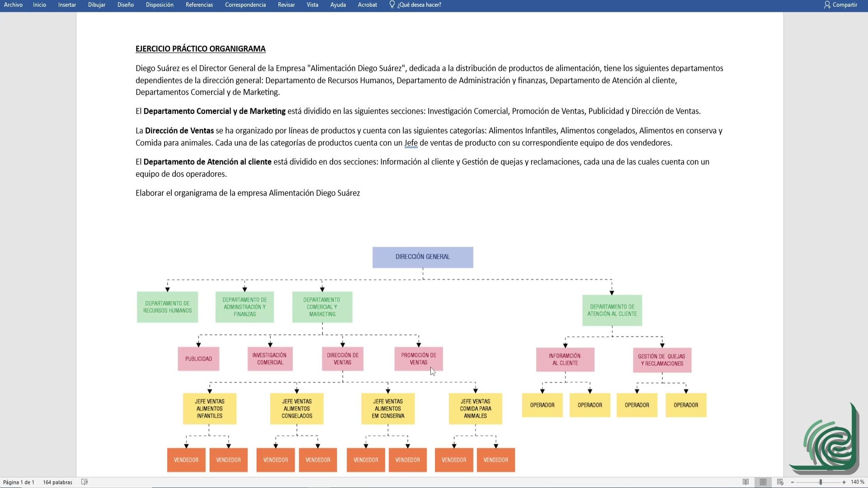
Task: Open the Archivo menu
Action: pyautogui.click(x=13, y=5)
